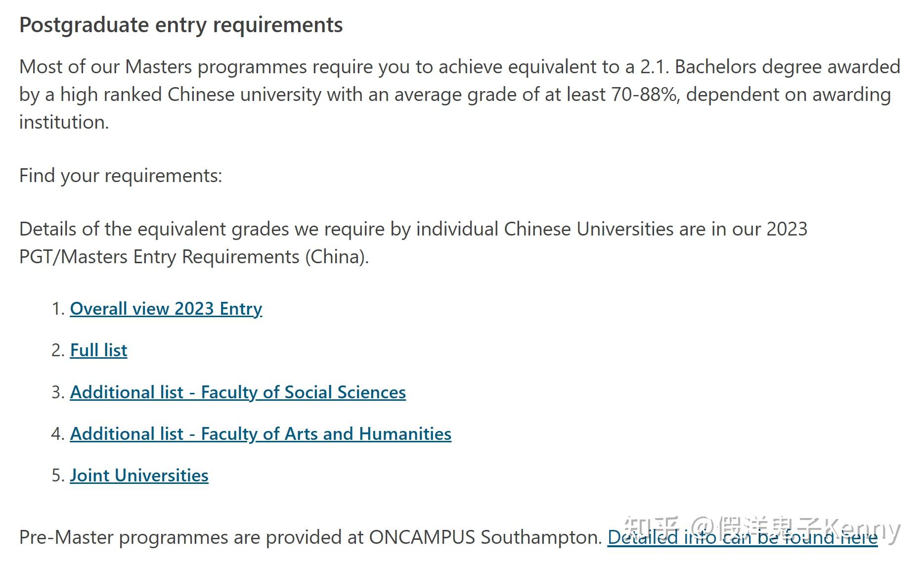Click the '2.1. Bachelors degree awarded' text
The height and width of the screenshot is (570, 924).
pos(770,67)
